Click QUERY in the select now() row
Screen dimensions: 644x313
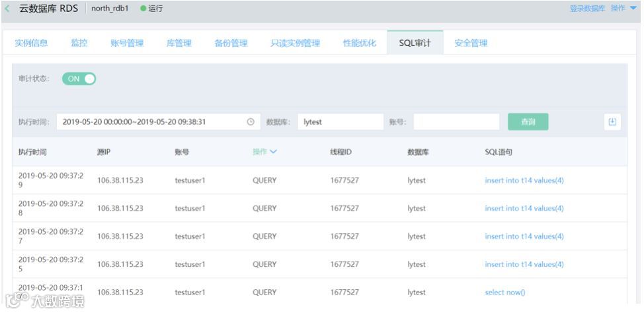click(264, 292)
